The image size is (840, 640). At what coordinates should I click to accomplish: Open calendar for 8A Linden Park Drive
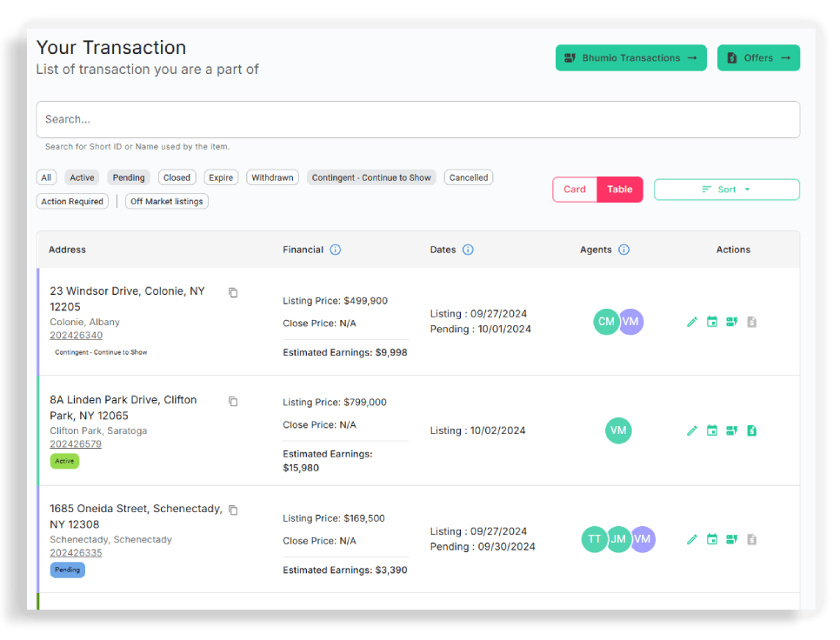pos(712,430)
